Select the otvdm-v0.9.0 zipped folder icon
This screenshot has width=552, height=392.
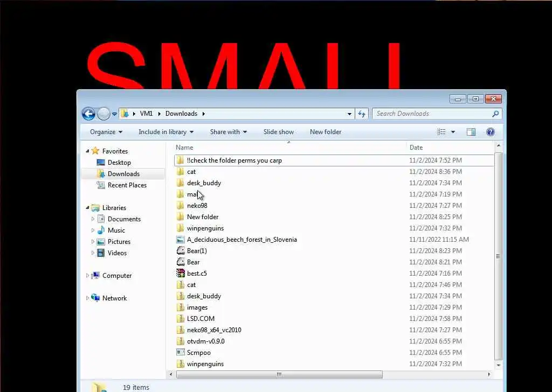(180, 341)
